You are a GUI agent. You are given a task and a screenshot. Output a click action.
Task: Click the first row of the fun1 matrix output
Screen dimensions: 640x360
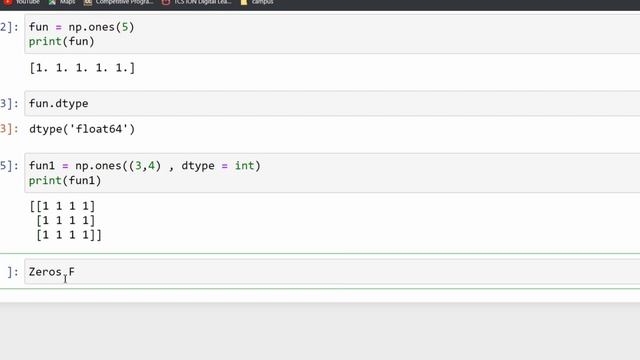(62, 206)
